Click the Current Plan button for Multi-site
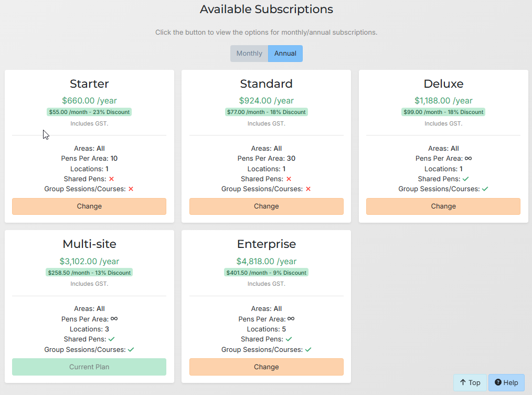Screen dimensions: 532x395 tap(89, 367)
